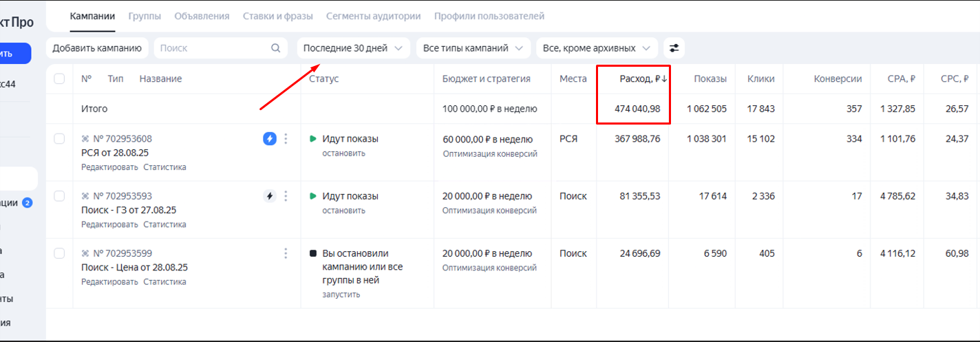Image resolution: width=980 pixels, height=342 pixels.
Task: Click Статистика link for Поиск - ГЗ campaign
Action: point(164,224)
